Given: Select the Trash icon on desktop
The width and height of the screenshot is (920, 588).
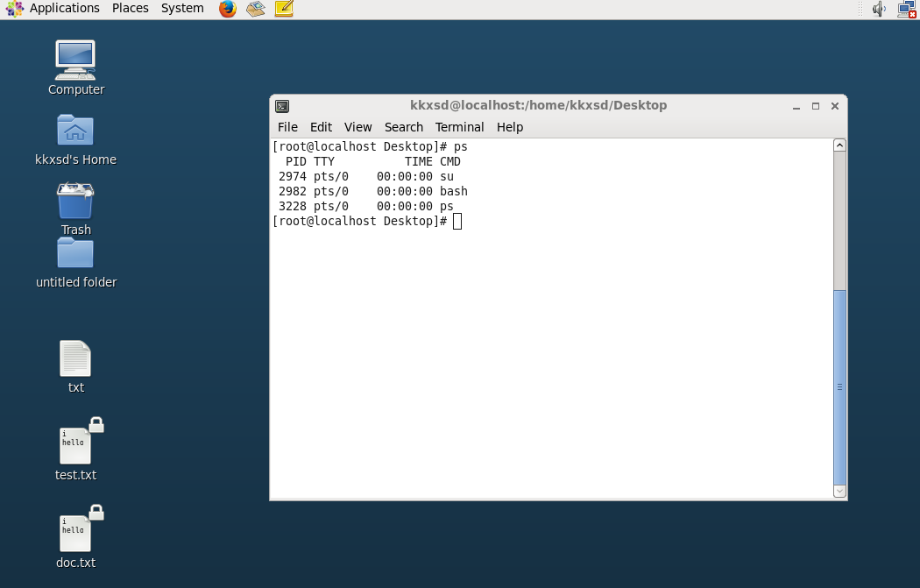Looking at the screenshot, I should 75,201.
